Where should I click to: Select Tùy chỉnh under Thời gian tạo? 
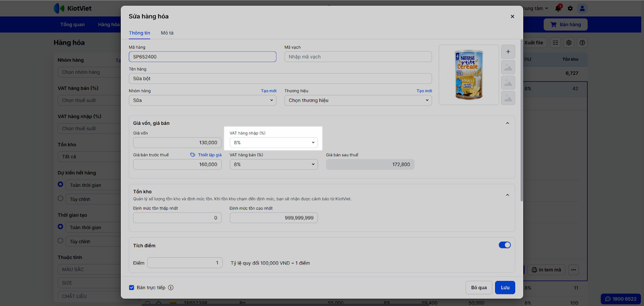(x=60, y=241)
